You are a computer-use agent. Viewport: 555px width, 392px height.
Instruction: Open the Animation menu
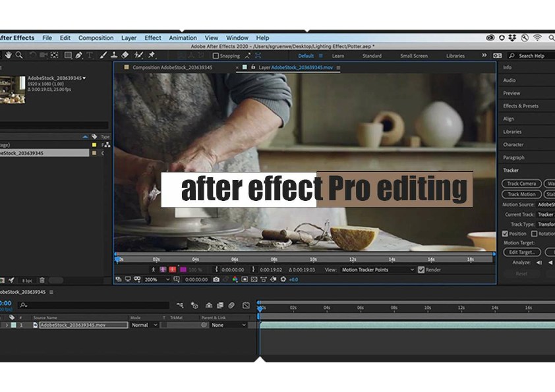click(x=183, y=38)
